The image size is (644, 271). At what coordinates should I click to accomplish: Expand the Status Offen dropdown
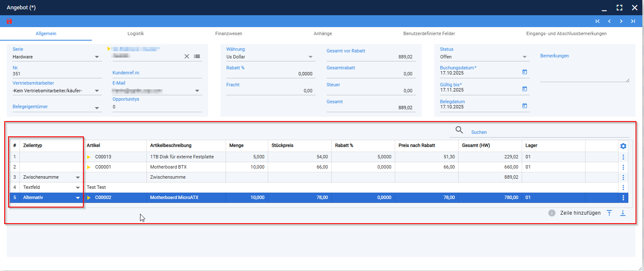click(525, 57)
